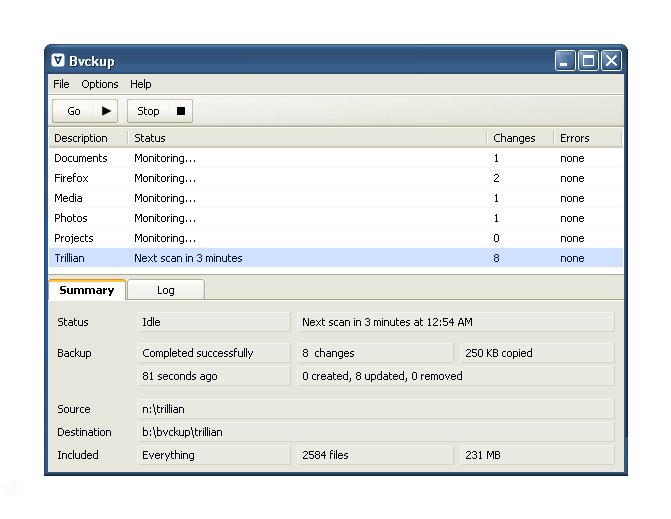Click the Monitoring status of Firefox
Screen dimensions: 671x519
165,178
